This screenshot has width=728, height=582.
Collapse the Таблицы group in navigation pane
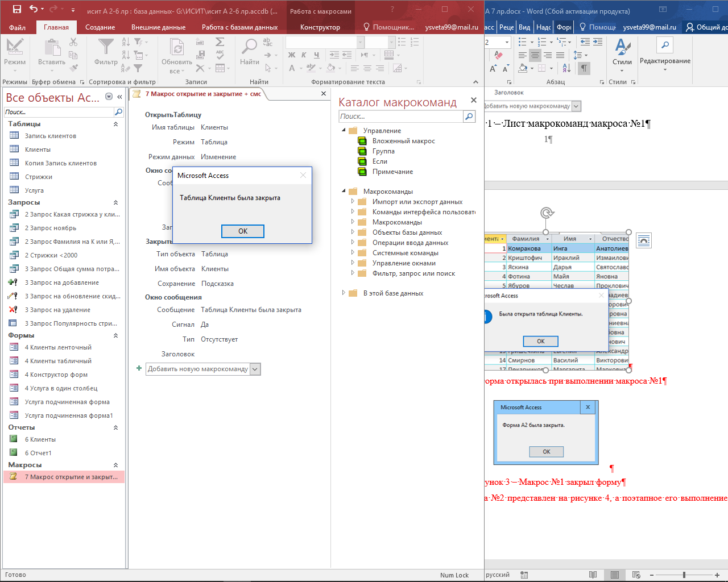tap(115, 124)
